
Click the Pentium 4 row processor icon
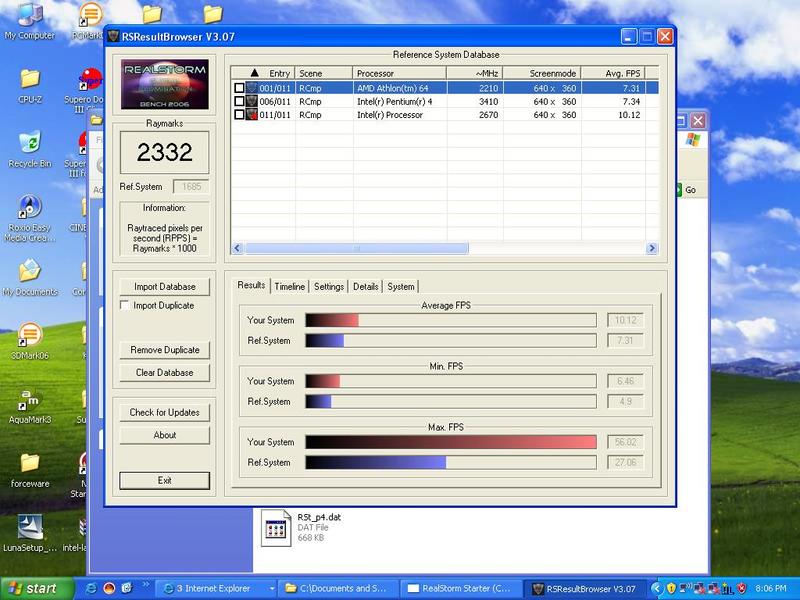(x=252, y=101)
